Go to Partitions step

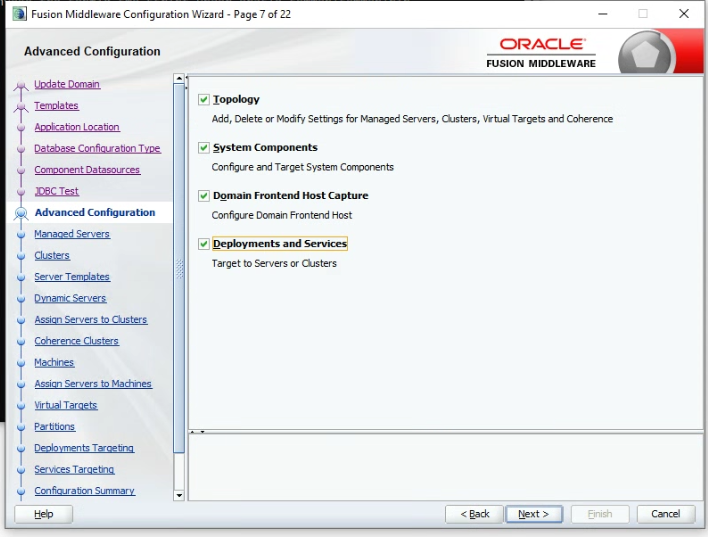tap(55, 426)
